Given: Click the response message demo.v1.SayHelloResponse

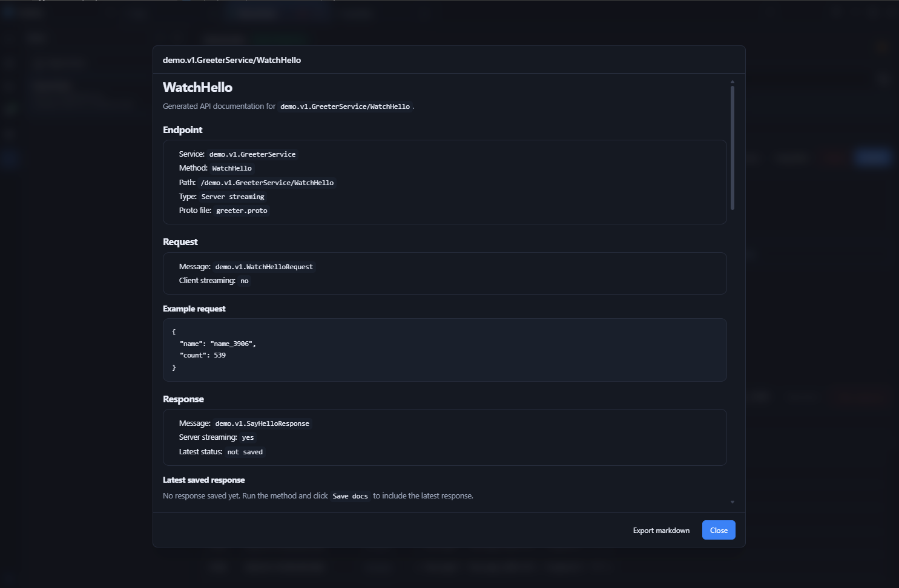Looking at the screenshot, I should click(262, 423).
